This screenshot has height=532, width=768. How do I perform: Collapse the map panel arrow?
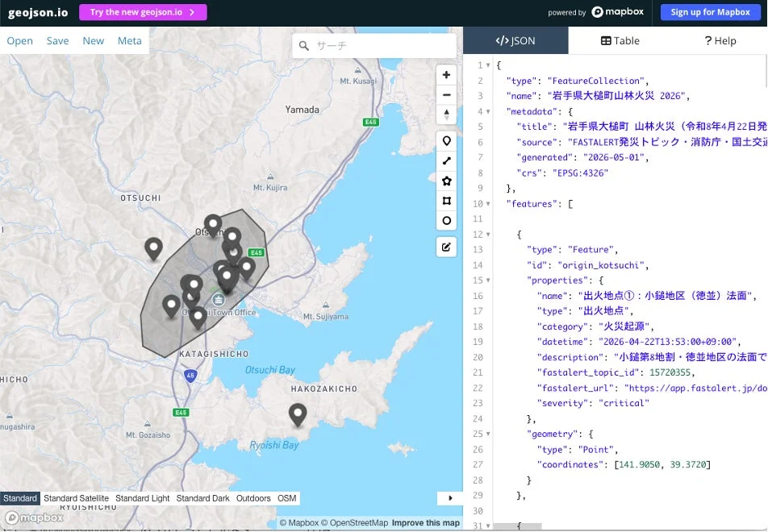click(450, 498)
